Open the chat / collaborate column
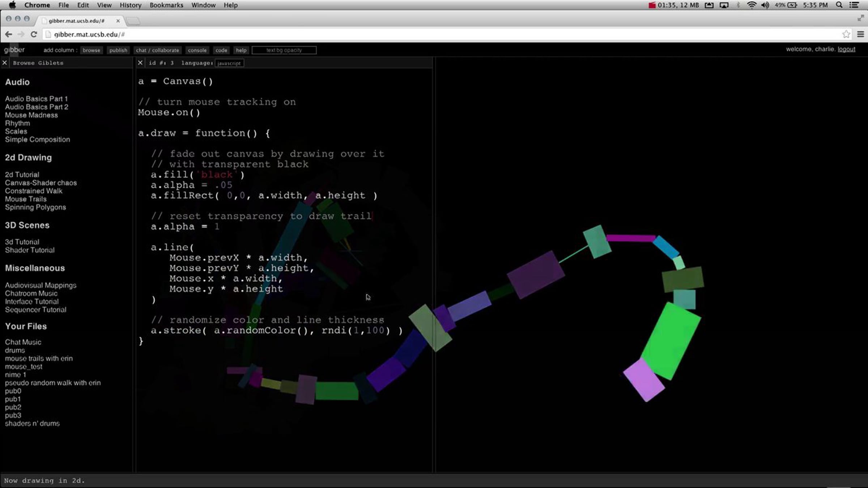 coord(157,50)
